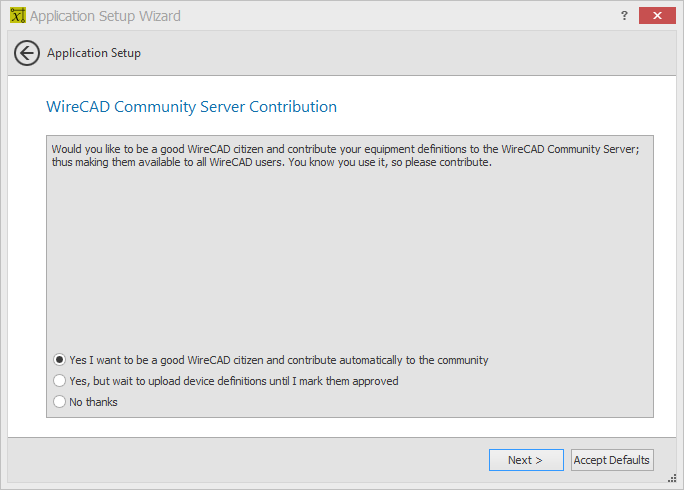Click the WireCAD Community Server Contribution heading
This screenshot has height=490, width=684.
(192, 107)
